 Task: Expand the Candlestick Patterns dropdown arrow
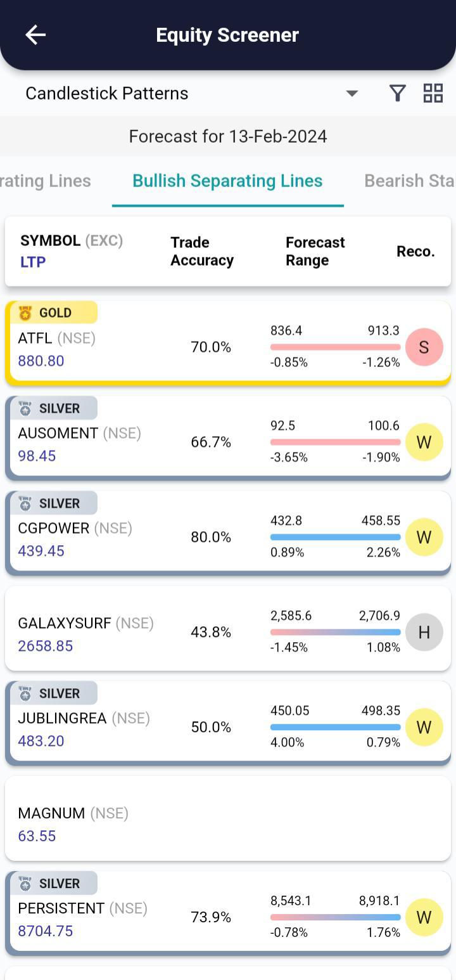pyautogui.click(x=352, y=93)
